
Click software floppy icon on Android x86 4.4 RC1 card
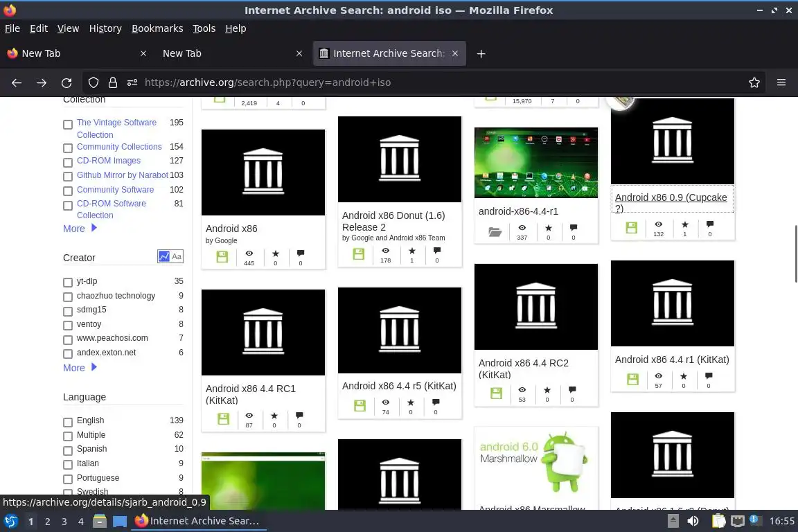[x=223, y=419]
